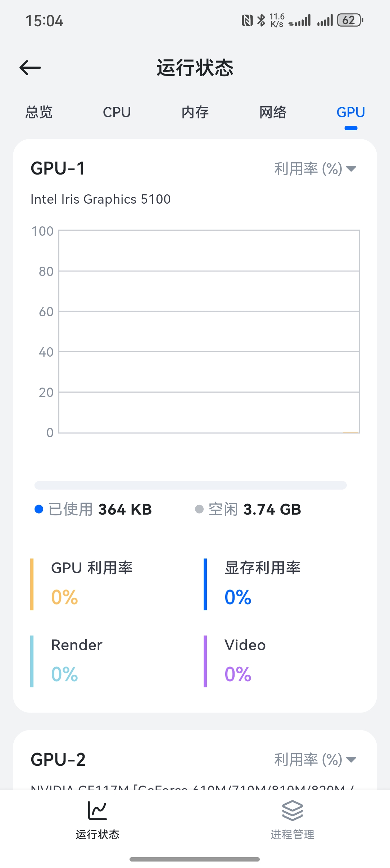Image resolution: width=390 pixels, height=868 pixels.
Task: Tap the NFC status icon
Action: pyautogui.click(x=247, y=21)
